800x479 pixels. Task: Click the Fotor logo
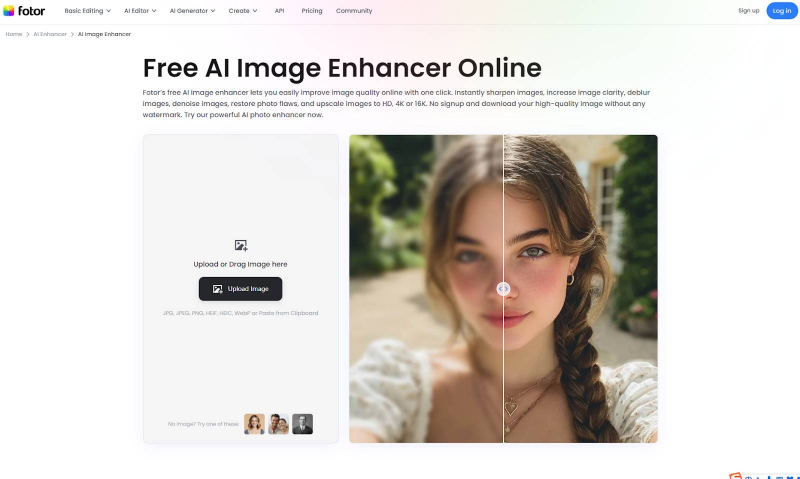pos(24,11)
